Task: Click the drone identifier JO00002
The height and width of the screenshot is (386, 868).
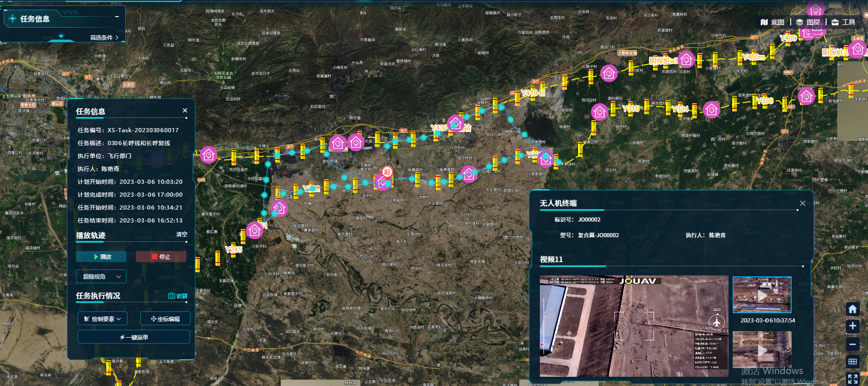Action: pyautogui.click(x=589, y=220)
